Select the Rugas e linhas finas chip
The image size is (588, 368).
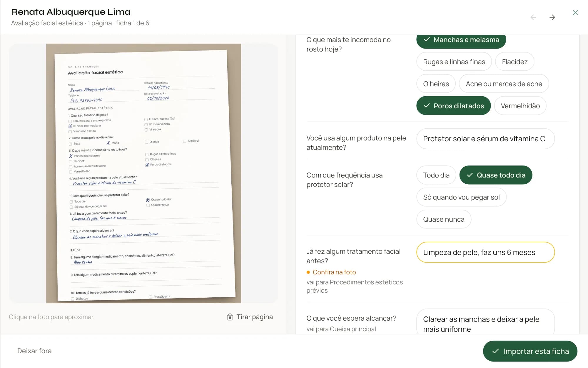click(x=454, y=62)
